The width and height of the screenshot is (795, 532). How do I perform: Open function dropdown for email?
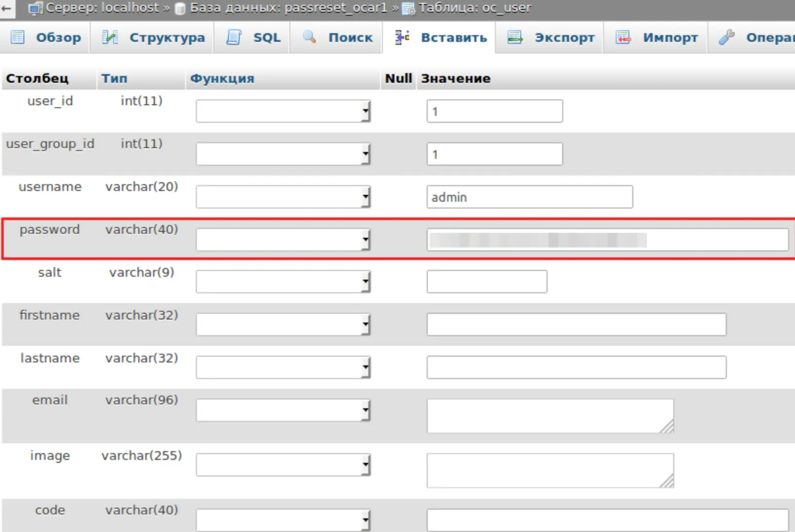pos(283,410)
